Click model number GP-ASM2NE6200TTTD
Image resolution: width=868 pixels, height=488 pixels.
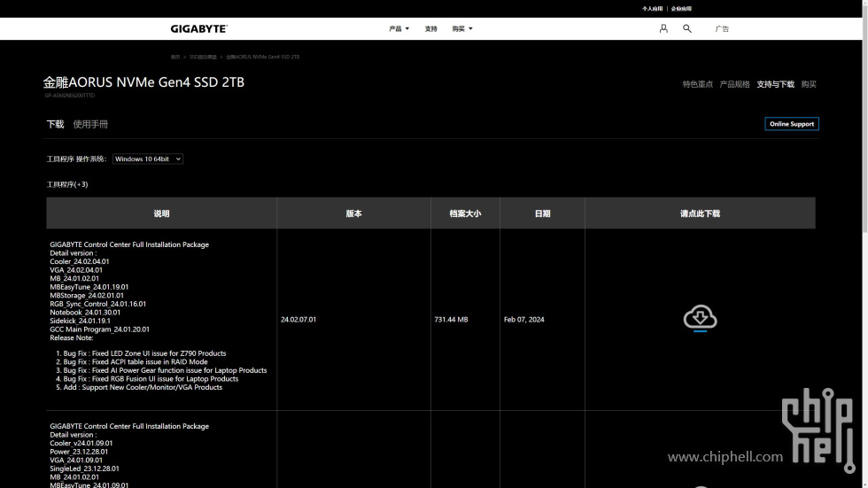click(70, 96)
